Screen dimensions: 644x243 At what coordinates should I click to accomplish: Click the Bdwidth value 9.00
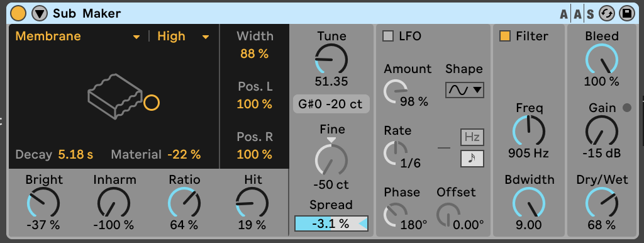(x=528, y=225)
